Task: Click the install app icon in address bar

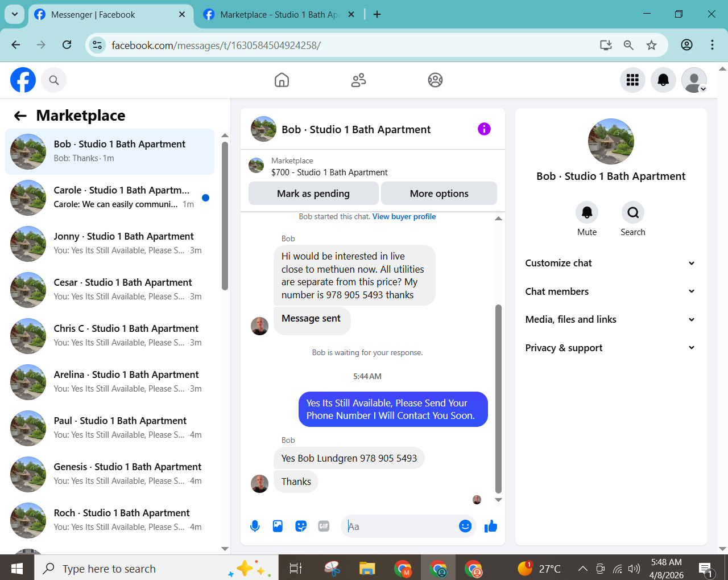Action: [606, 45]
